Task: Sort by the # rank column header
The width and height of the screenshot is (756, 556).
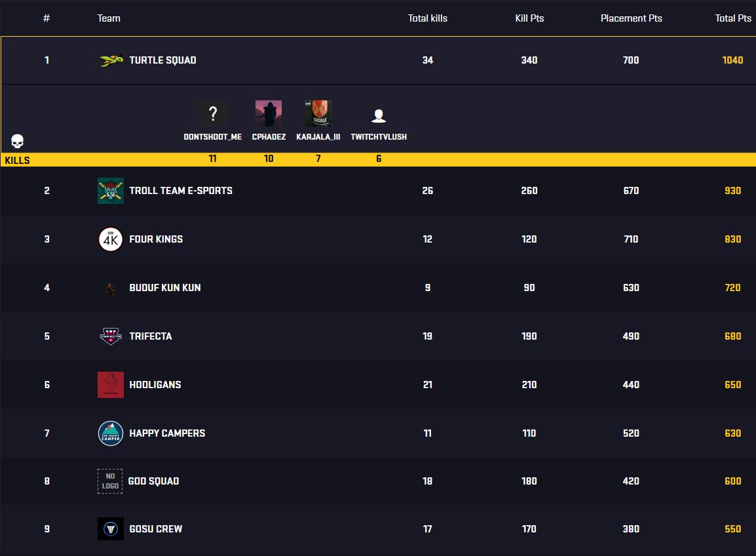Action: [47, 18]
